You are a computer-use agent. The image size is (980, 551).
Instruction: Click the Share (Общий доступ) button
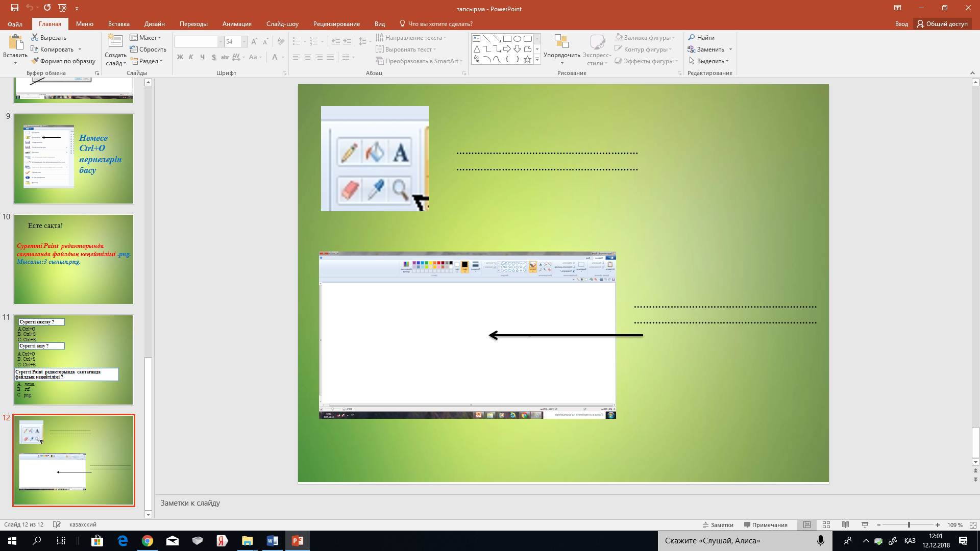pos(942,23)
